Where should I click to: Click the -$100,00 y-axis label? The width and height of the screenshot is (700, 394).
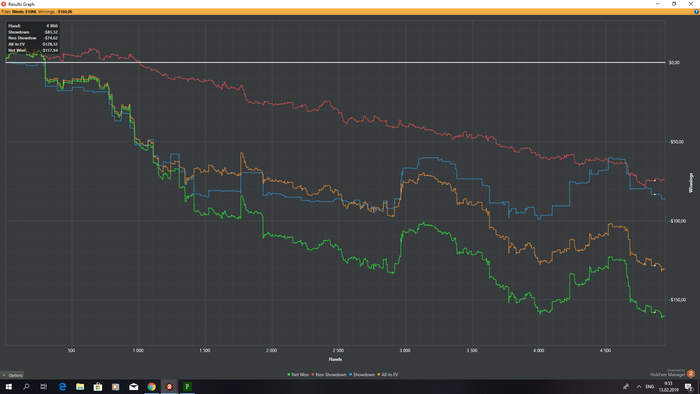(677, 221)
